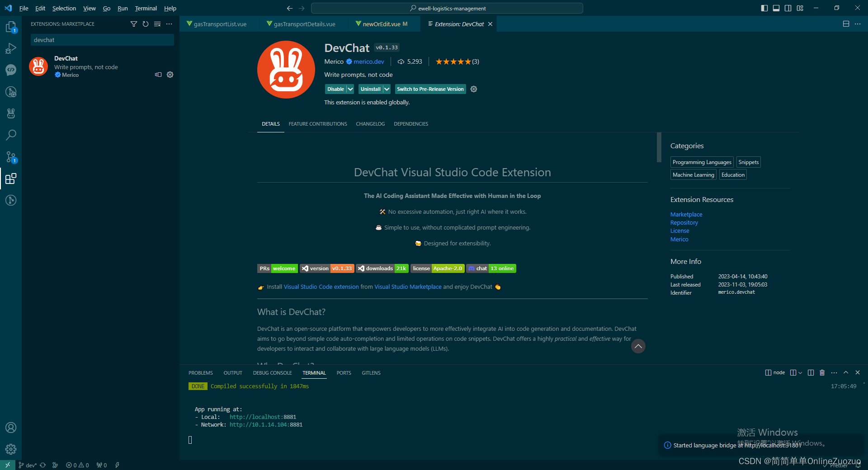Toggle secondary side bar visibility
The height and width of the screenshot is (470, 868).
[788, 8]
